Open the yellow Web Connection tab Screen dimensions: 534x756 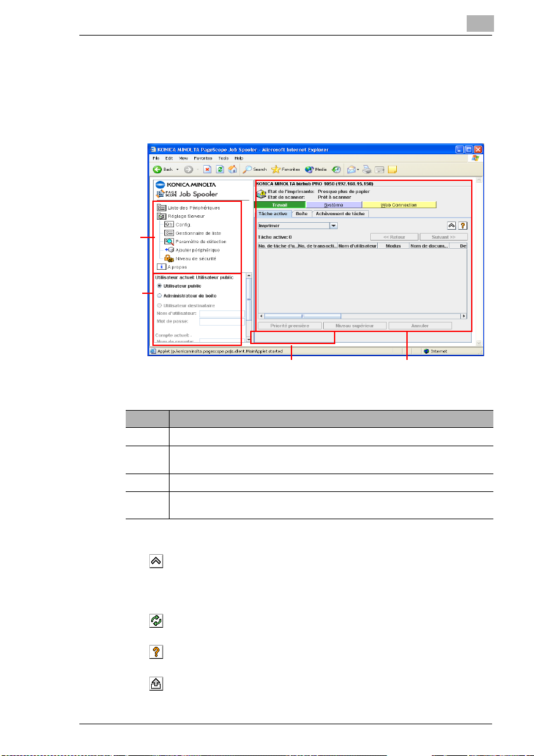(x=399, y=205)
